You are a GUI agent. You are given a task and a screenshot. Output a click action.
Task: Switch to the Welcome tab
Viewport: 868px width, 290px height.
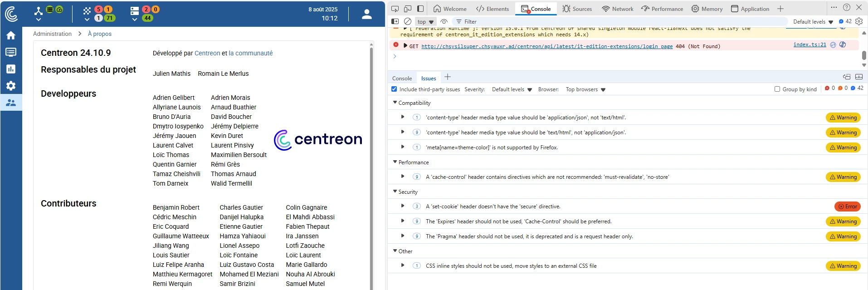coord(450,9)
